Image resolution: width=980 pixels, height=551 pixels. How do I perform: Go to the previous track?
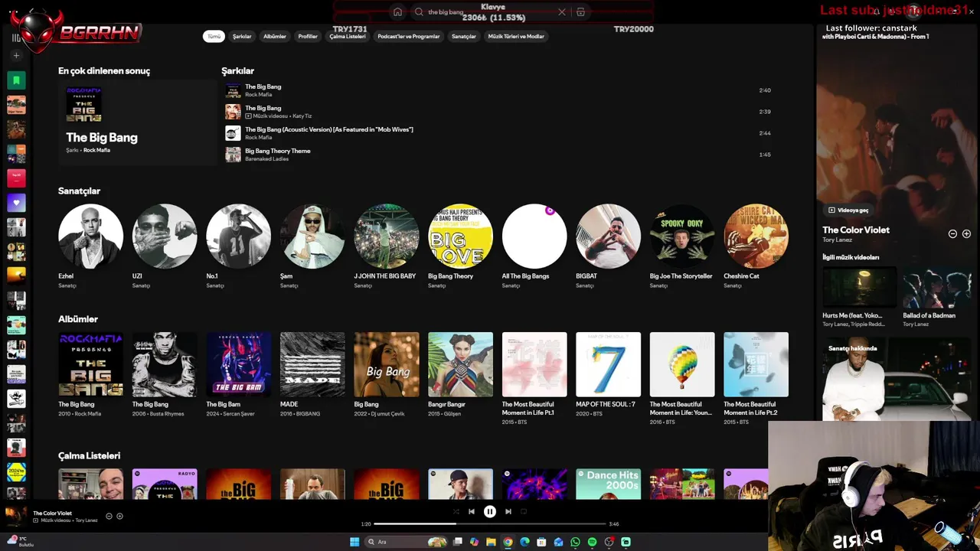click(x=472, y=511)
